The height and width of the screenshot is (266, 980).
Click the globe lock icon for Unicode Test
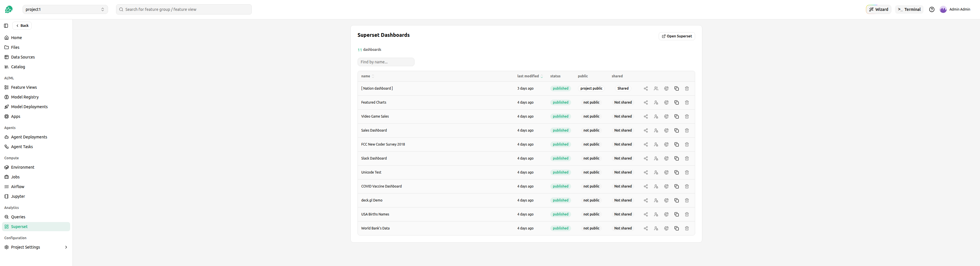point(666,173)
